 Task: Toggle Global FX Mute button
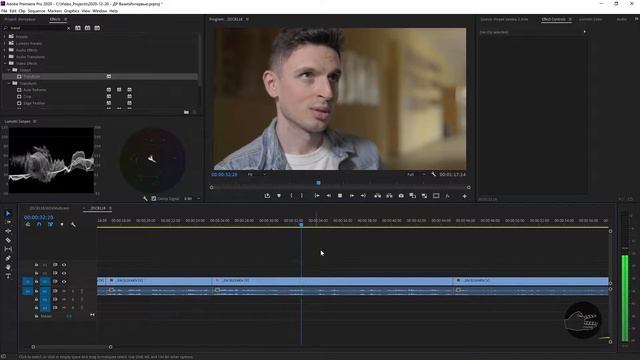448,196
